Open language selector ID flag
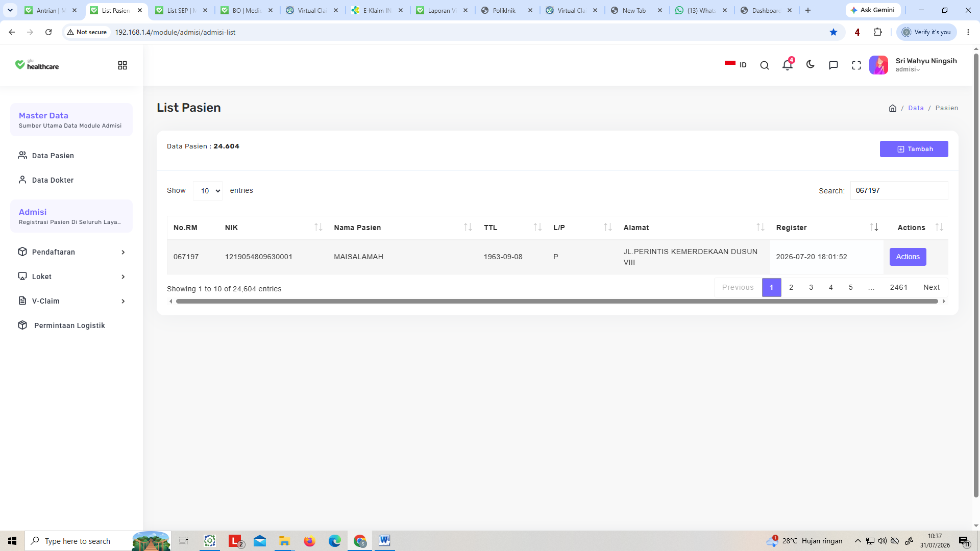 coord(736,65)
